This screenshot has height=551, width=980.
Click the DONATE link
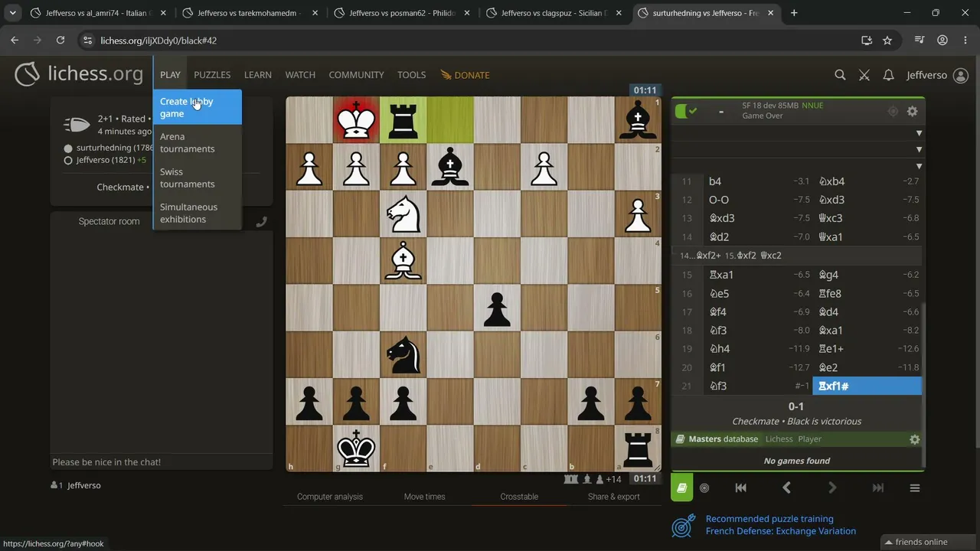point(465,75)
